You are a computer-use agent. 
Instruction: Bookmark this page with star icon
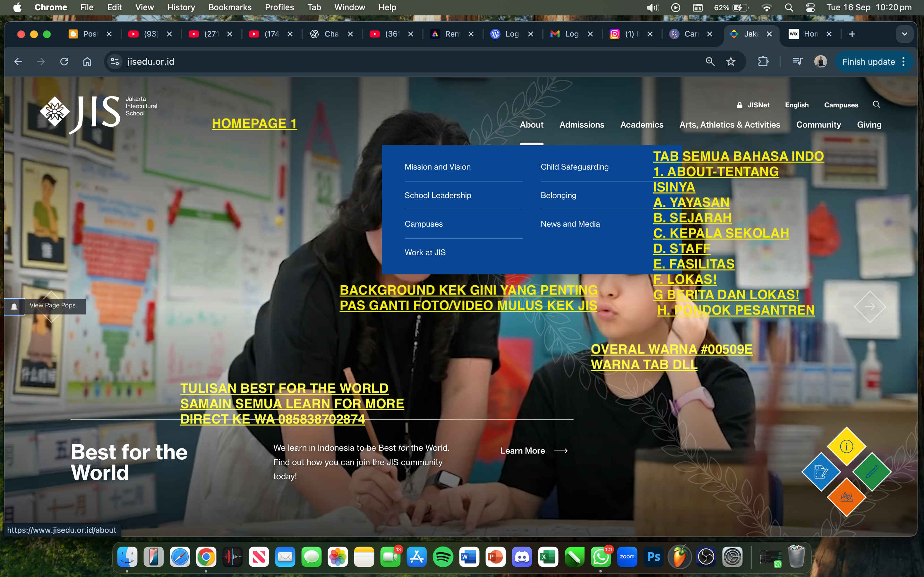click(x=731, y=62)
